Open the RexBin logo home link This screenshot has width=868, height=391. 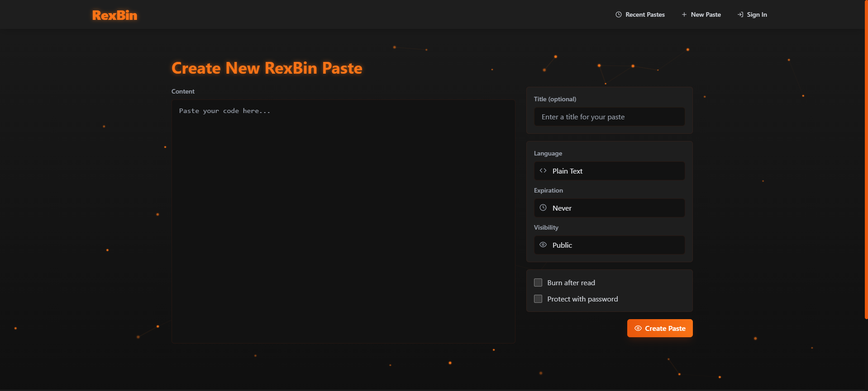pyautogui.click(x=114, y=15)
